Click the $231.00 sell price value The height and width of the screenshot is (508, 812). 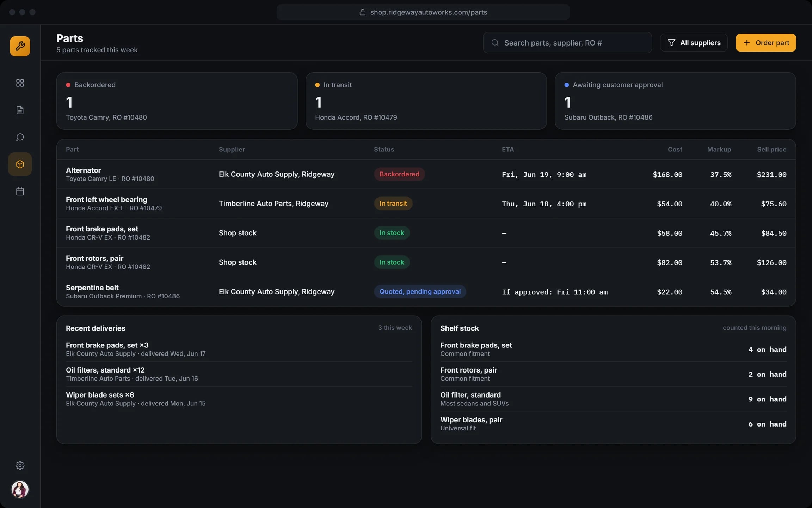[771, 175]
